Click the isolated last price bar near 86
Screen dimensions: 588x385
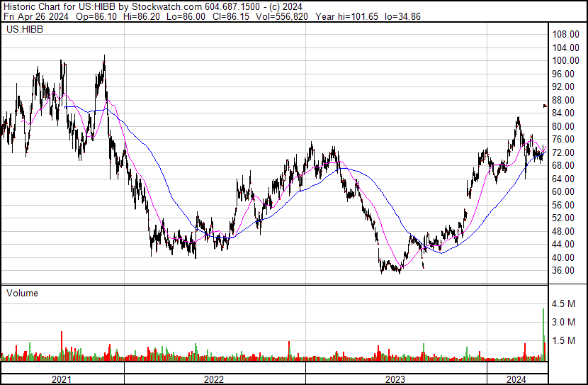coord(545,106)
